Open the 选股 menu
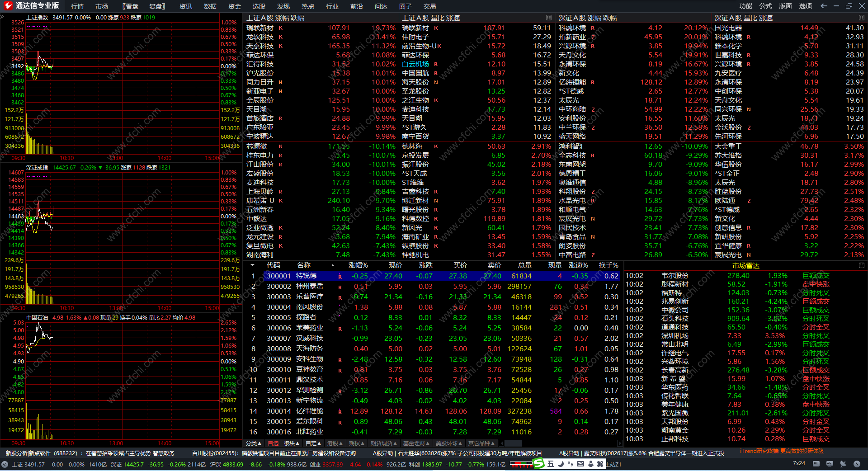This screenshot has height=471, width=868. click(259, 6)
